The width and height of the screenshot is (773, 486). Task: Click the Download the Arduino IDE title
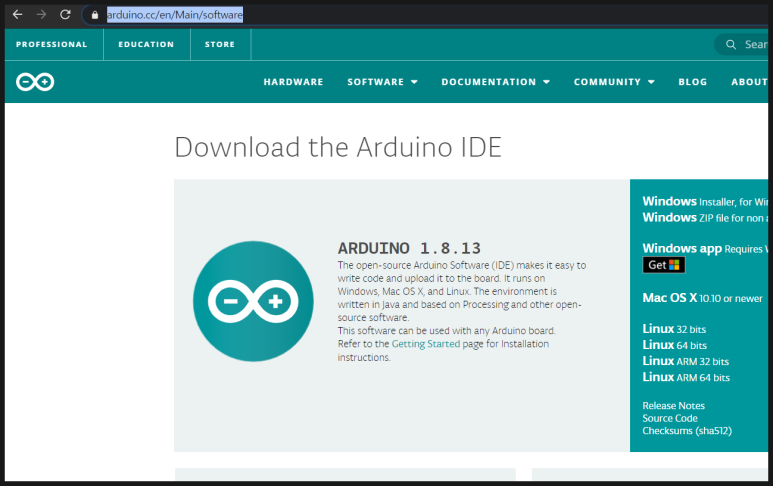(x=338, y=147)
